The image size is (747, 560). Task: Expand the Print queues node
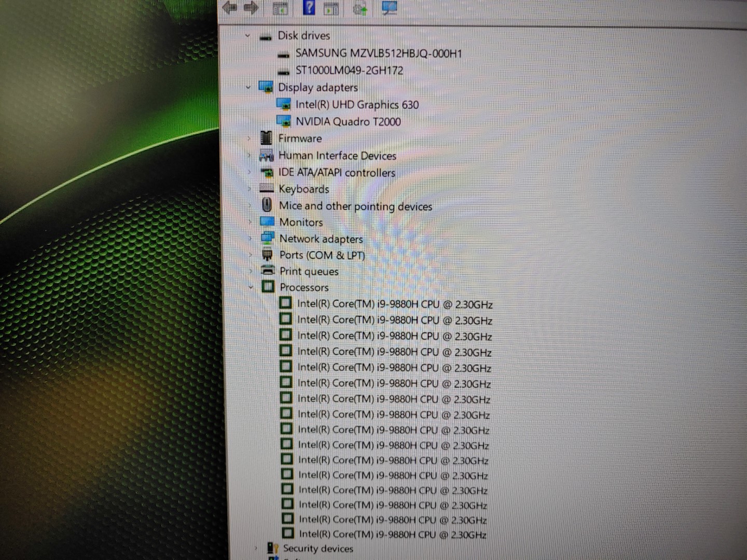click(x=251, y=271)
